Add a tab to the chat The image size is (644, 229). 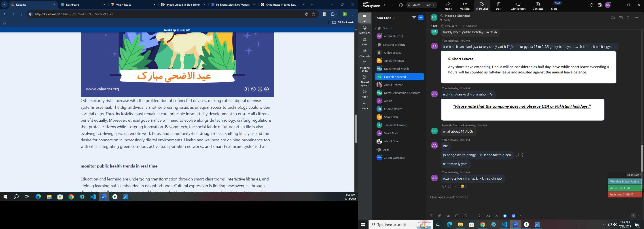pyautogui.click(x=470, y=26)
